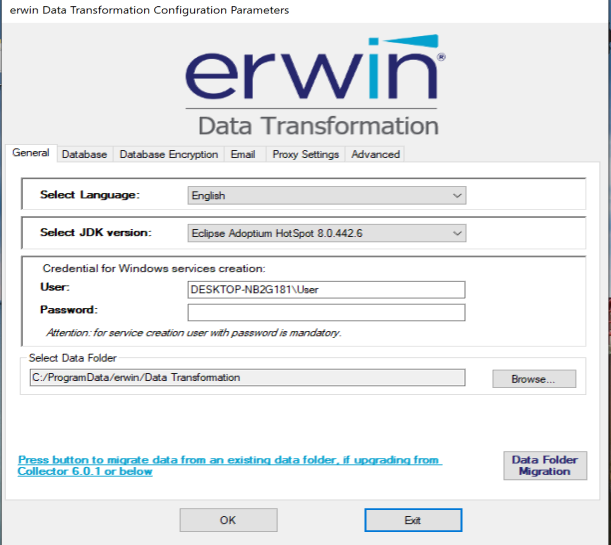Click the Select Data Folder path field
This screenshot has width=611, height=545.
coord(247,377)
